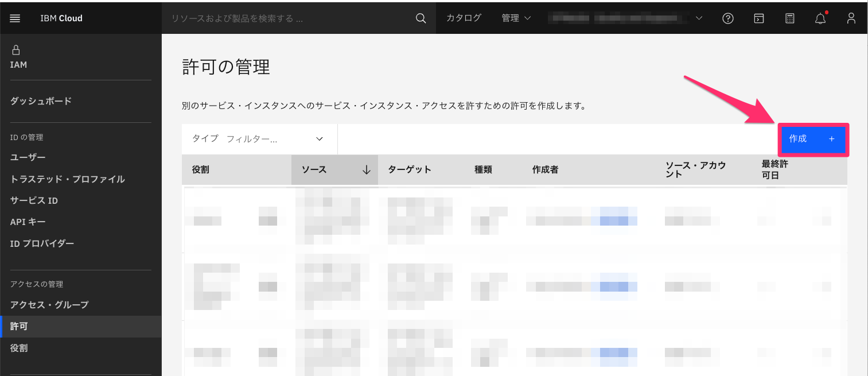Viewport: 868px width, 376px height.
Task: Sort the table by ソース column
Action: (x=334, y=169)
